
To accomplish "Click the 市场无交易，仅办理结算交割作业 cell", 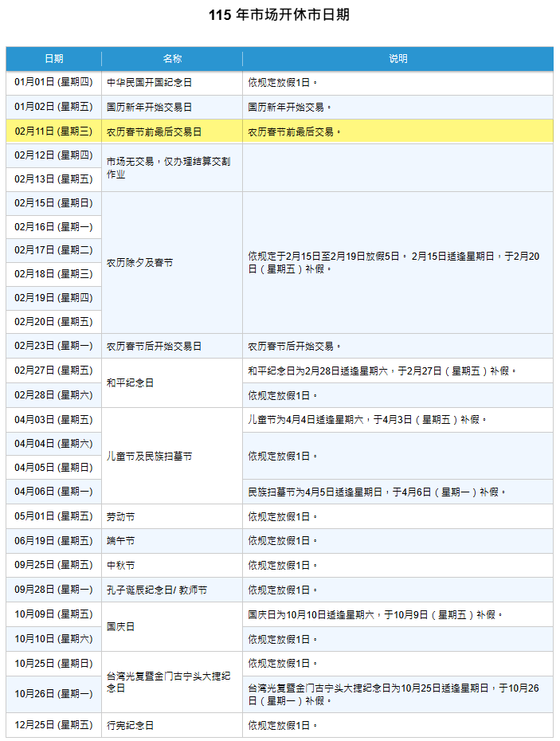I will point(169,167).
